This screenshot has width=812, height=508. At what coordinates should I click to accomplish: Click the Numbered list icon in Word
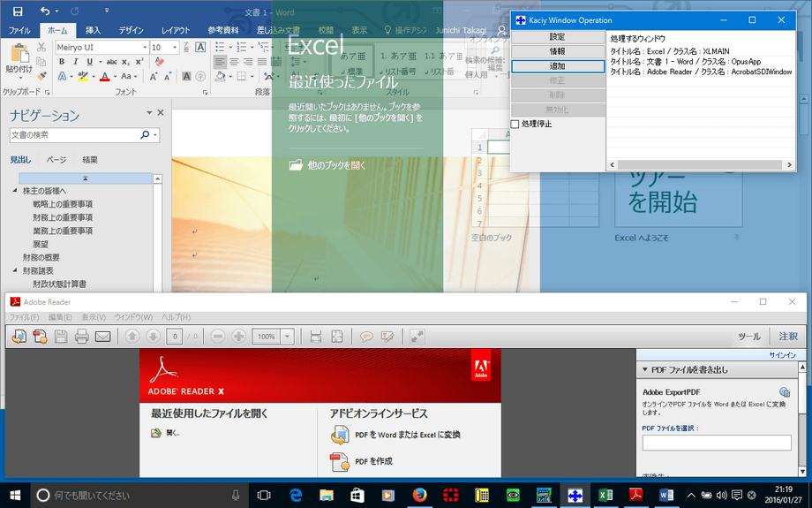[242, 47]
